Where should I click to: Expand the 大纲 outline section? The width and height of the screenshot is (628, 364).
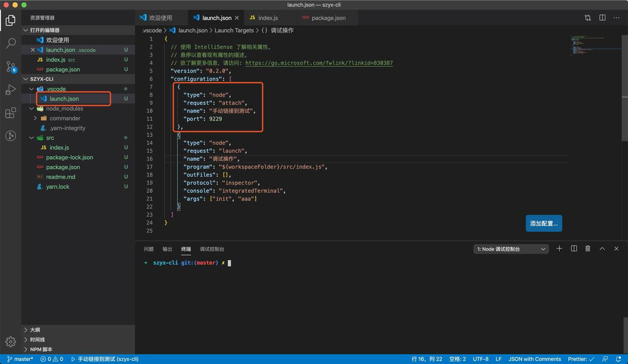coord(78,330)
